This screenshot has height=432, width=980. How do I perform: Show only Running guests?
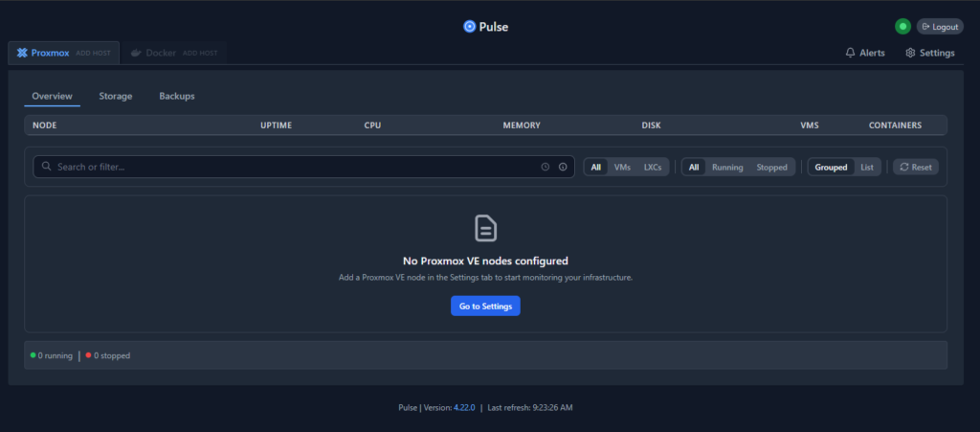(727, 167)
